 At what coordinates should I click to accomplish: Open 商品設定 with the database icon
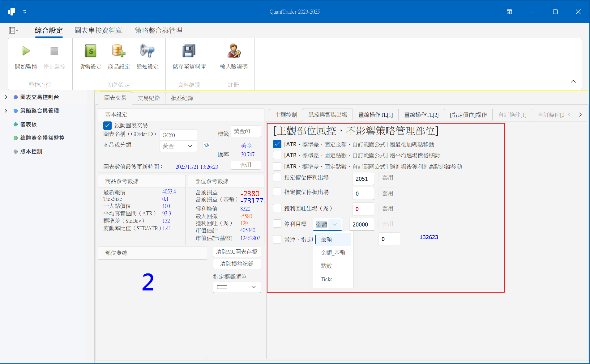pos(119,51)
